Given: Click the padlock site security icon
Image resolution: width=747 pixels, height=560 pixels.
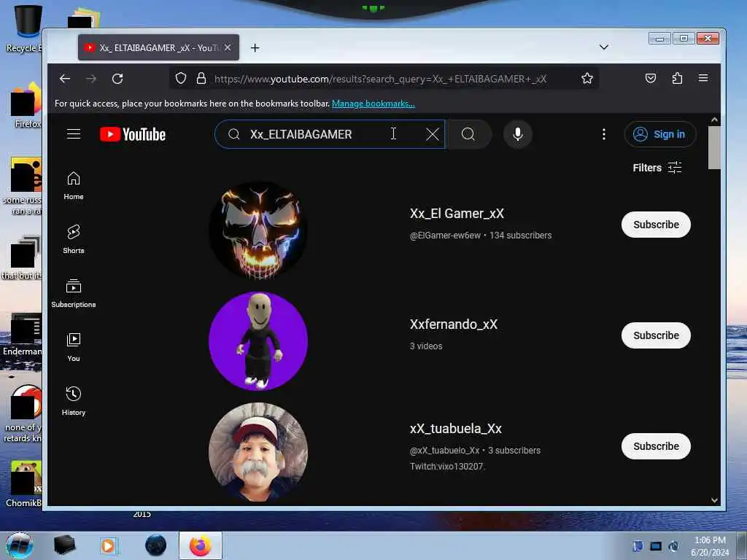Looking at the screenshot, I should (x=201, y=78).
